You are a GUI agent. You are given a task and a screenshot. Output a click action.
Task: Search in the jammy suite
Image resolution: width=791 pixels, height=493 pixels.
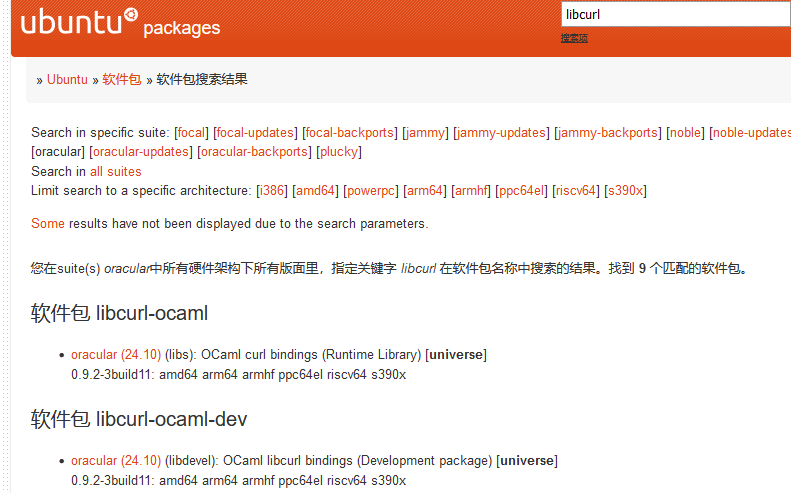[x=425, y=133]
